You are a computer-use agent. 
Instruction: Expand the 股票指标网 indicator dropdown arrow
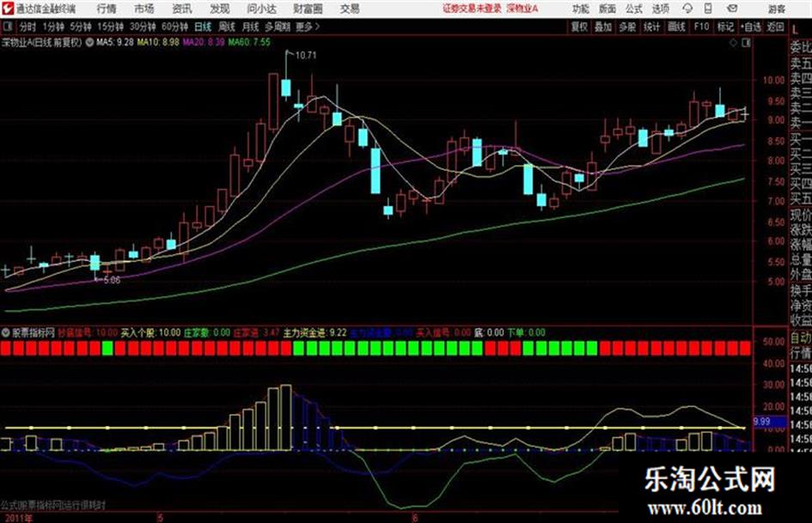pos(6,332)
